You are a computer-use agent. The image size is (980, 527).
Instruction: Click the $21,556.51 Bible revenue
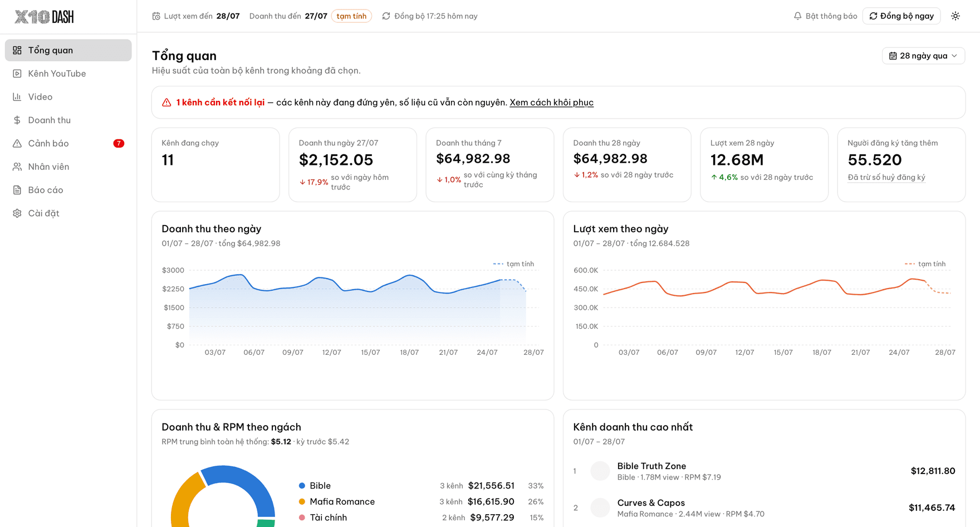pos(491,486)
